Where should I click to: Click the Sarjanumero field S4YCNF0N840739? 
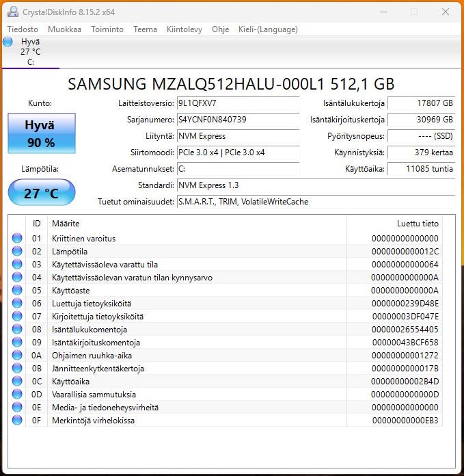(x=238, y=120)
